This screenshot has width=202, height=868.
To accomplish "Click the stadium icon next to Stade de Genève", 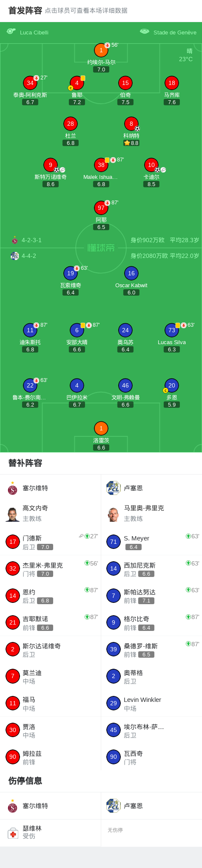I will tap(145, 31).
